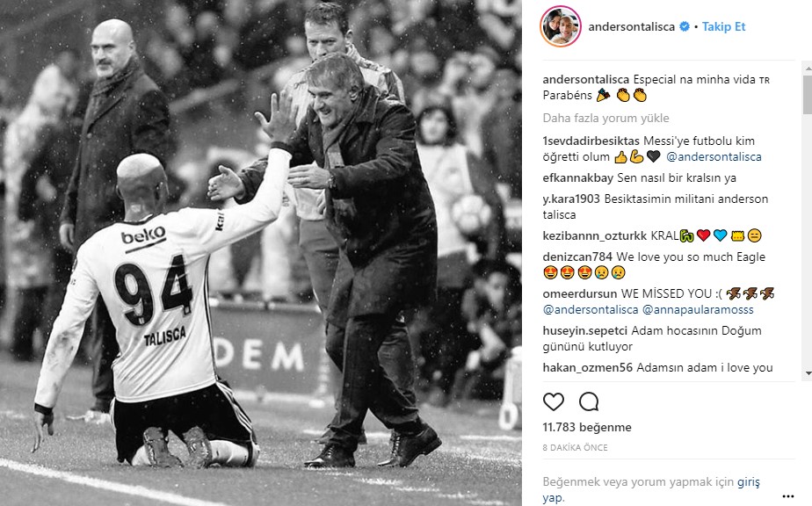Open the 1sevdadirbesiktas commenter profile

(x=591, y=141)
